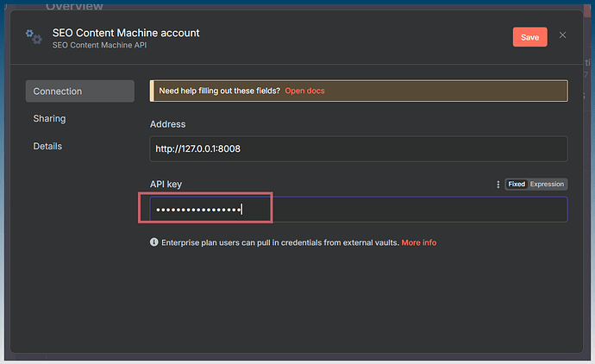Click the info icon beside Enterprise plan note
This screenshot has height=364, width=595.
point(153,242)
